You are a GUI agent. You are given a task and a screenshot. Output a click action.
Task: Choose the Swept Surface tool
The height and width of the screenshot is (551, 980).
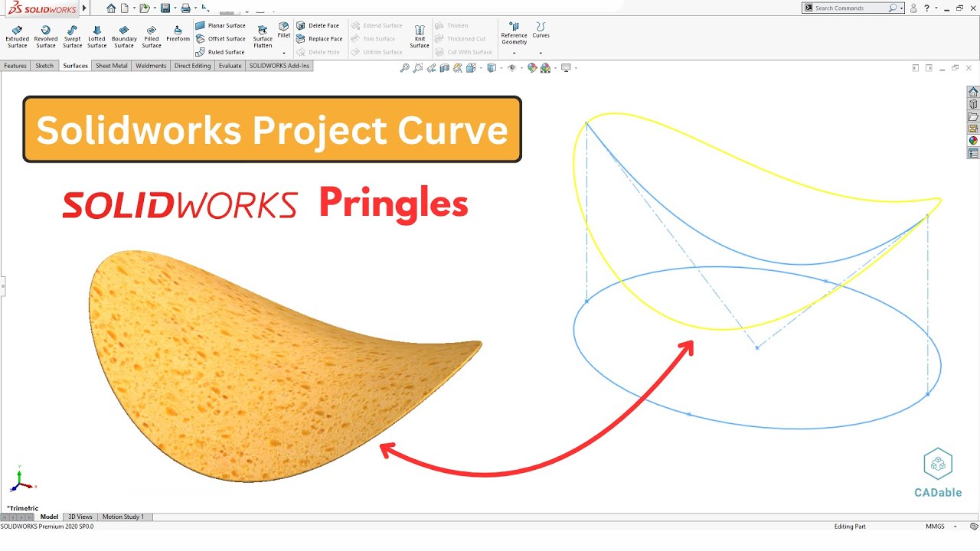pyautogui.click(x=73, y=36)
